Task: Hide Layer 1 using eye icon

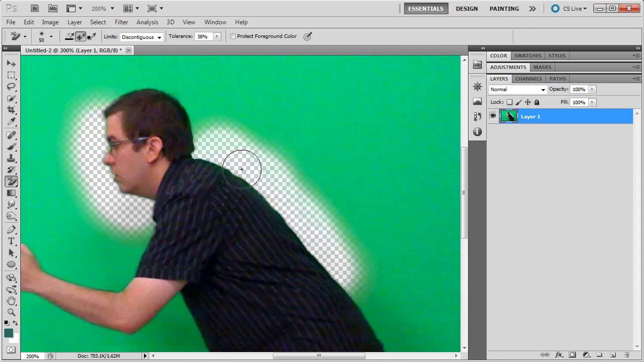Action: pyautogui.click(x=493, y=116)
